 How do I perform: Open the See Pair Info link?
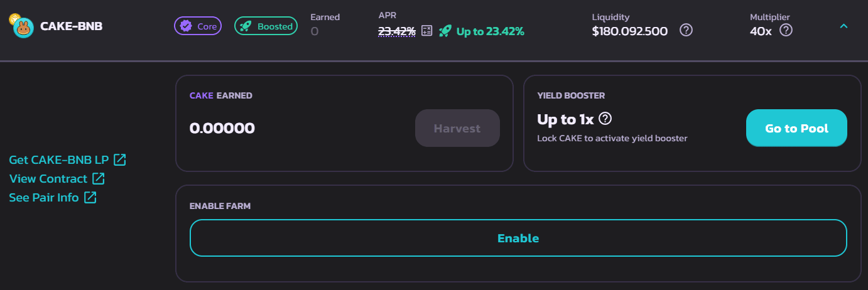click(x=44, y=198)
